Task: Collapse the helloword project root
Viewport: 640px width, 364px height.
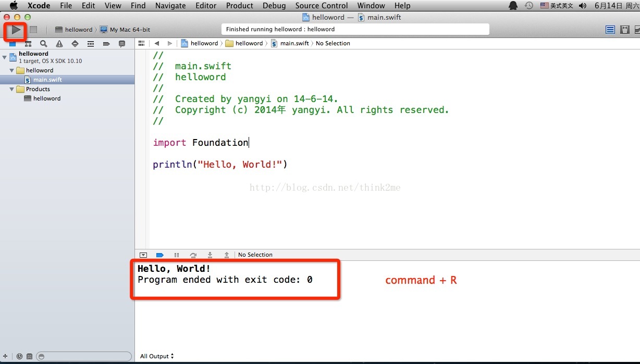Action: tap(5, 57)
